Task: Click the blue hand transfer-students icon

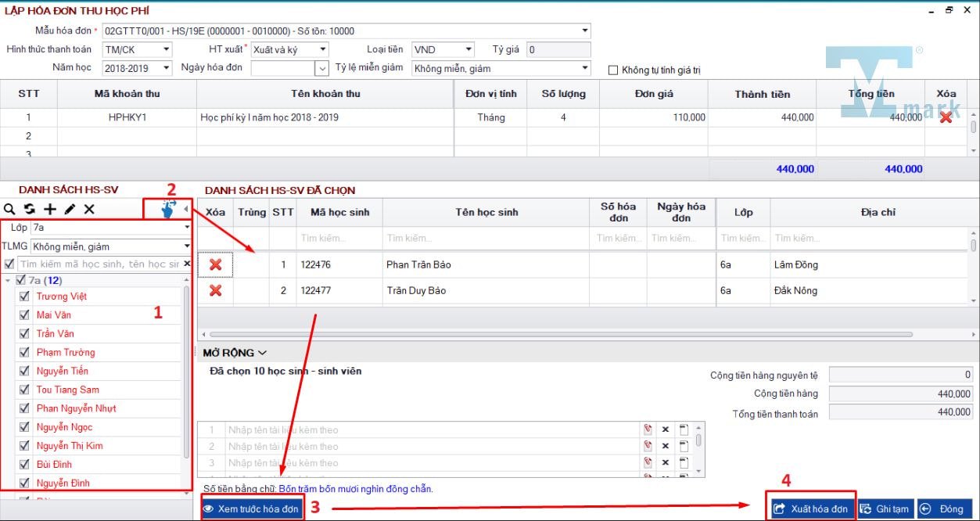Action: pos(167,209)
